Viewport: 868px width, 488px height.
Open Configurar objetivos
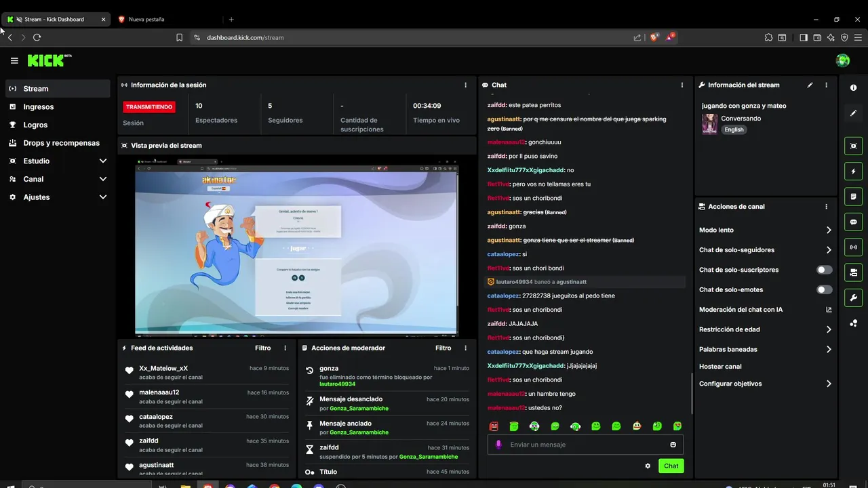(x=766, y=384)
